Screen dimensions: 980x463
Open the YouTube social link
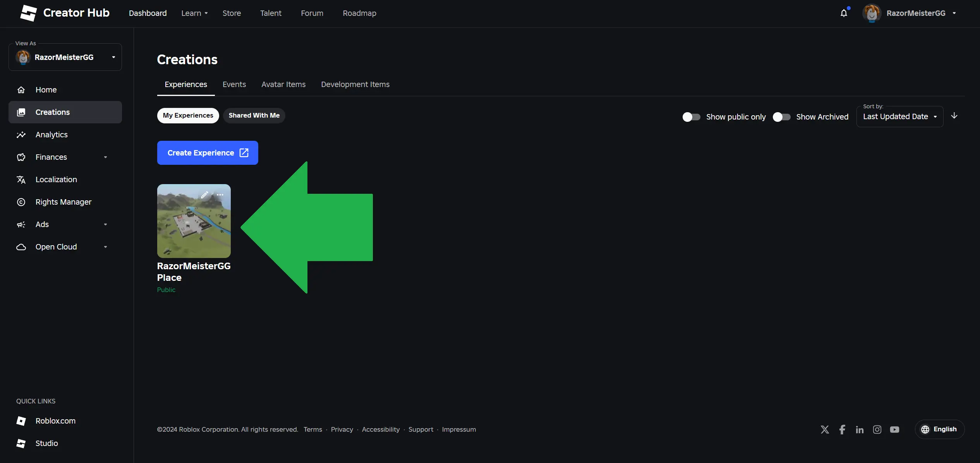[894, 429]
